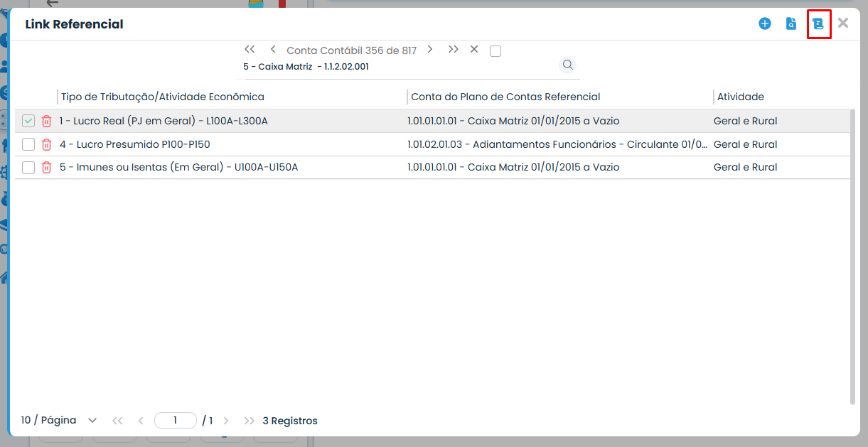Click the vertical scrollbar of the table
The image size is (868, 447).
pyautogui.click(x=853, y=257)
